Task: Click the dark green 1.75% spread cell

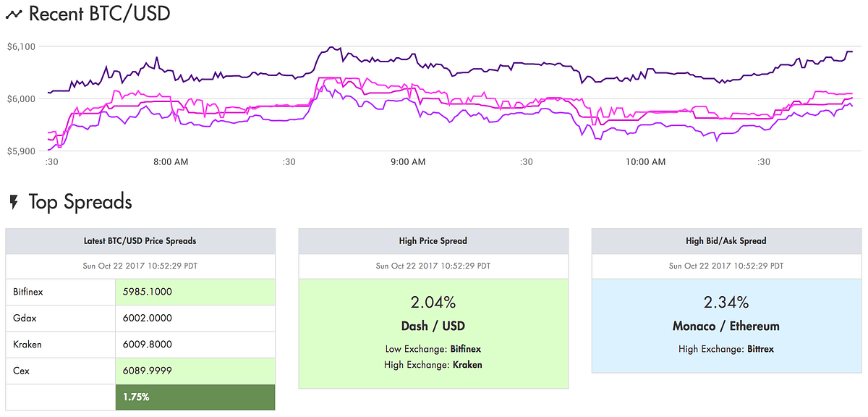Action: pyautogui.click(x=195, y=397)
